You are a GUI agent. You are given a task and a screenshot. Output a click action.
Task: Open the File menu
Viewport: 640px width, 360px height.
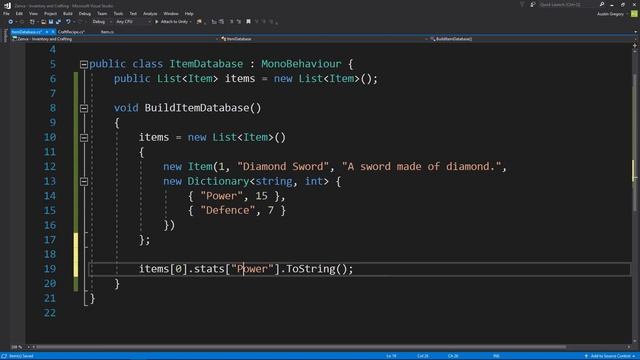point(6,13)
